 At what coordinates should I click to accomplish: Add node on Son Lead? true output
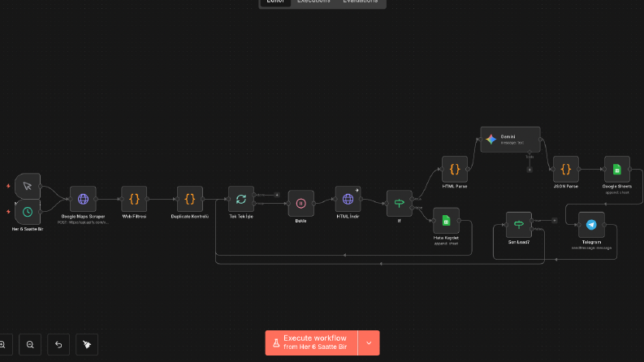click(x=555, y=221)
